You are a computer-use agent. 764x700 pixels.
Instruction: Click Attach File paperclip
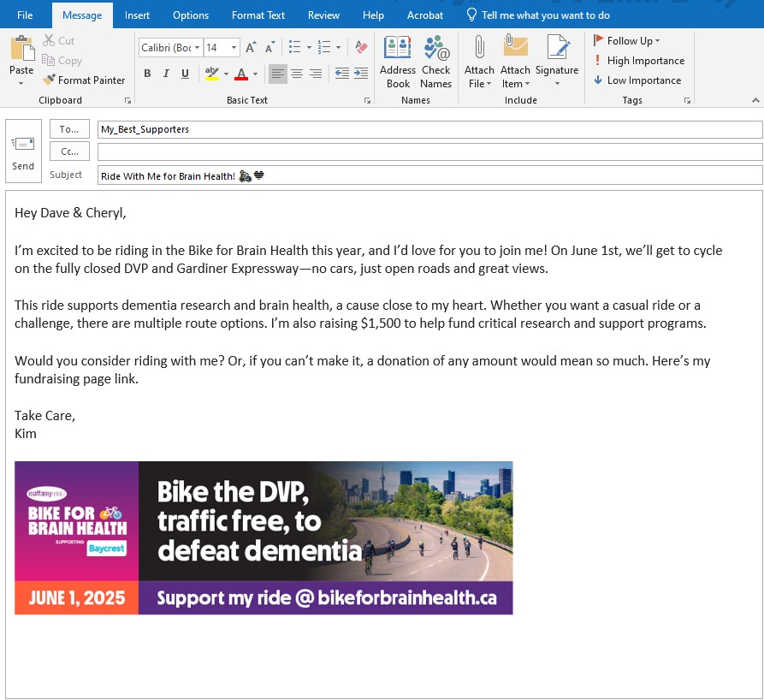click(x=479, y=62)
